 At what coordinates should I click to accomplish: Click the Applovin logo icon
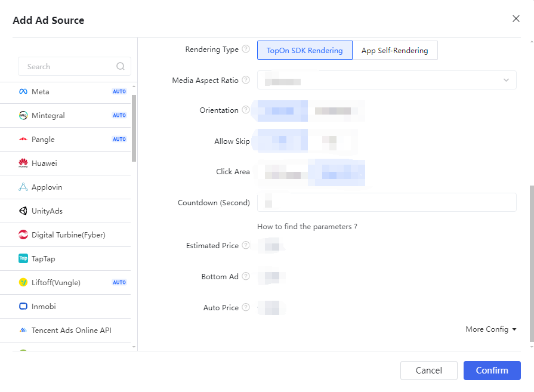pyautogui.click(x=23, y=187)
